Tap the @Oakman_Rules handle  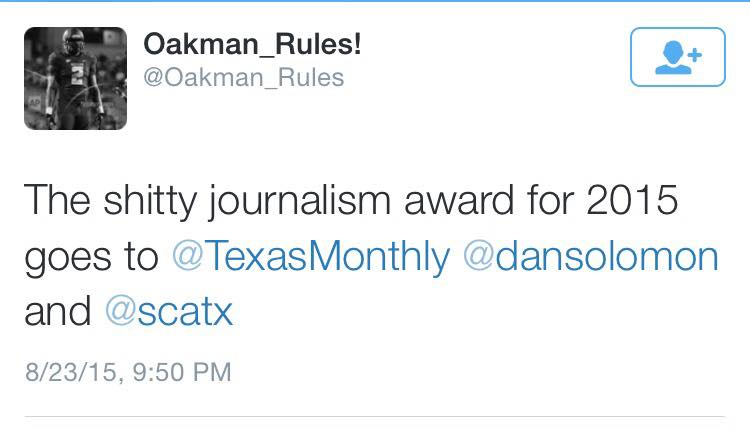(x=244, y=77)
